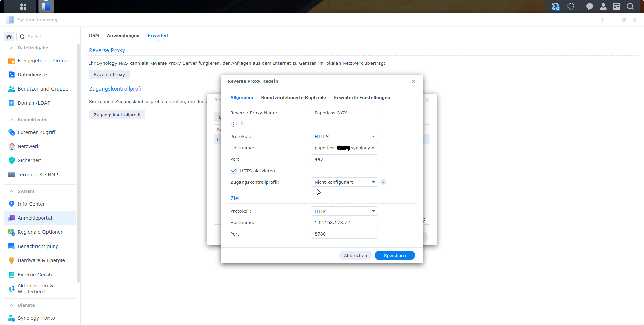
Task: Select Anmeldeportal in the sidebar
Action: (x=40, y=218)
